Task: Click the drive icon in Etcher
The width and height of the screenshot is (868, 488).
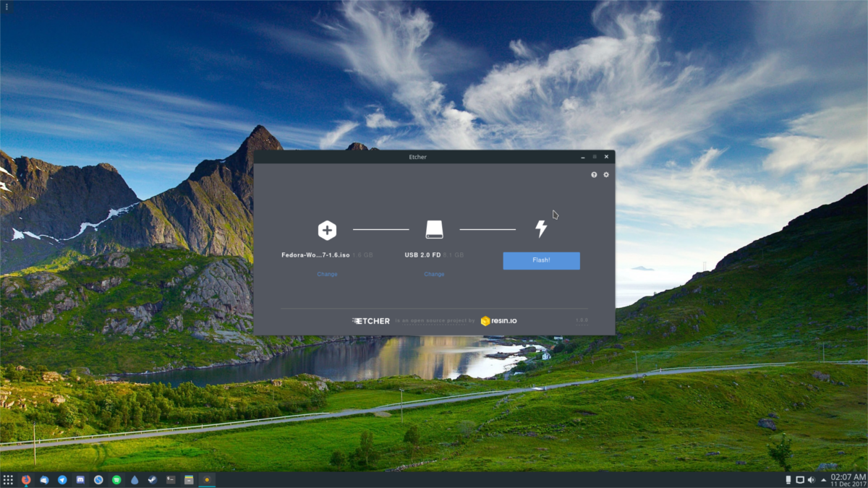Action: 434,230
